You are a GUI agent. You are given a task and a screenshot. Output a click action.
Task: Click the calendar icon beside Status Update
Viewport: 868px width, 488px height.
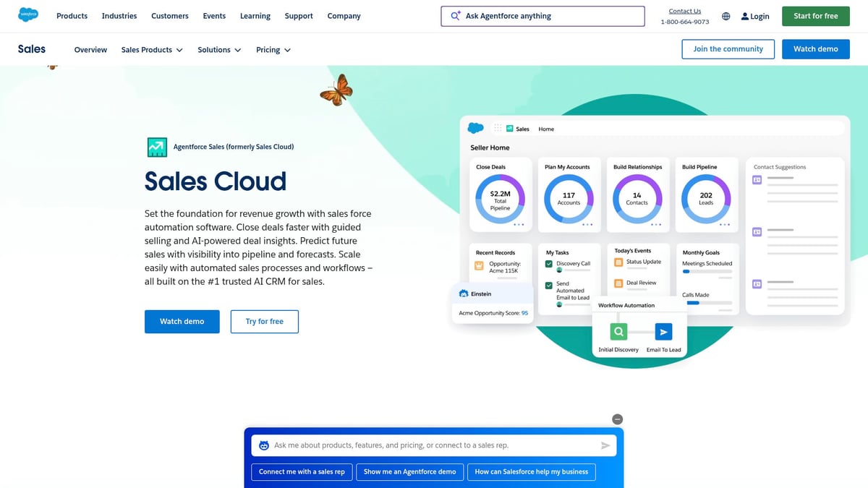coord(618,262)
